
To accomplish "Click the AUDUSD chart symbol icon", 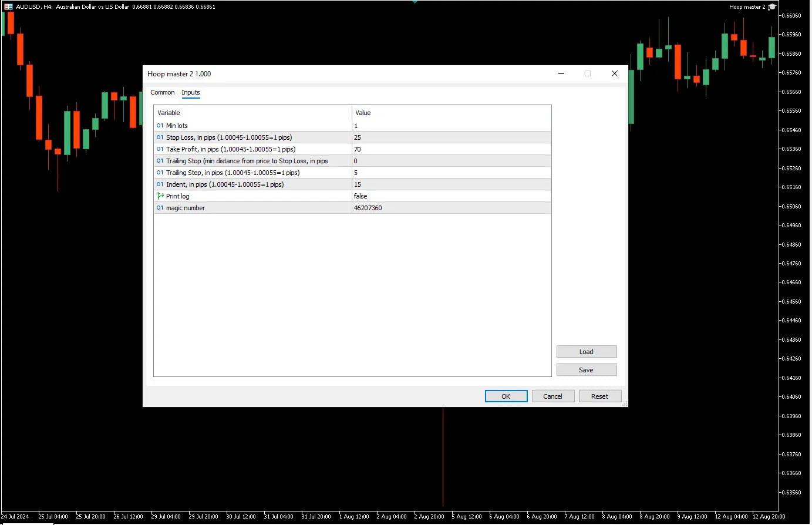I will [8, 7].
